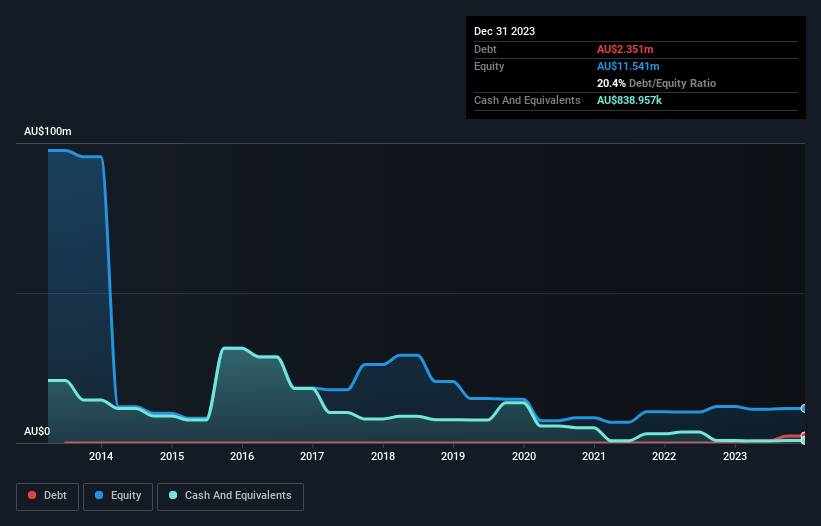Click the AU$0 y-axis label
The image size is (821, 526).
click(37, 432)
